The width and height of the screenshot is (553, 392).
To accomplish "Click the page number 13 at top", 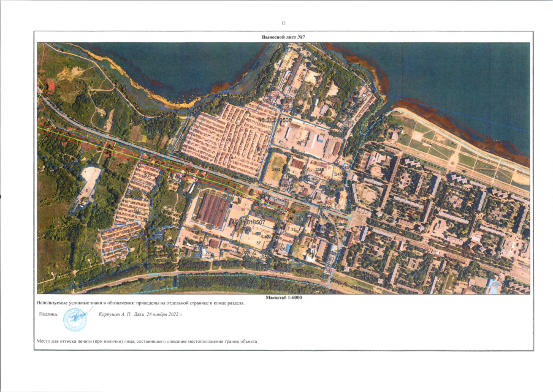I will 283,23.
